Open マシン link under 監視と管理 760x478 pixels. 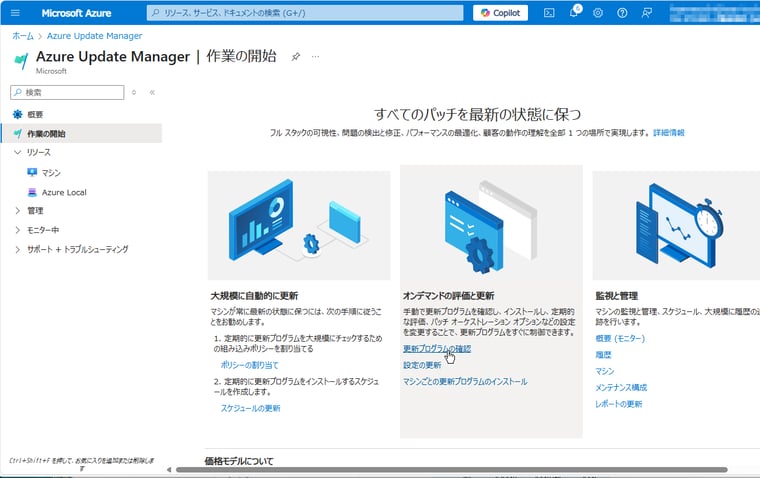[605, 371]
